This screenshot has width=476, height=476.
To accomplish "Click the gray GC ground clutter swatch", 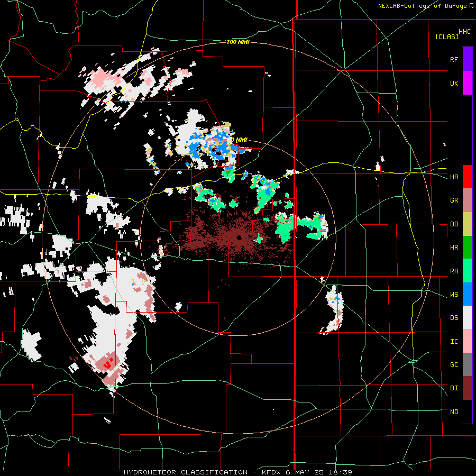I will click(x=467, y=364).
